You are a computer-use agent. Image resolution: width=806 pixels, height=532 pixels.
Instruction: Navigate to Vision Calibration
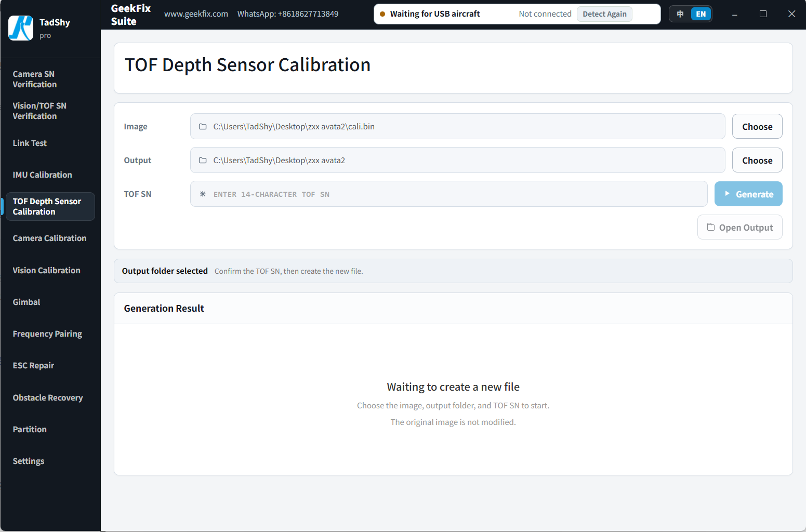click(x=50, y=270)
